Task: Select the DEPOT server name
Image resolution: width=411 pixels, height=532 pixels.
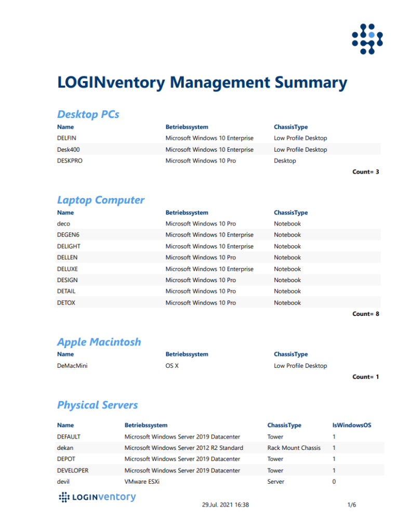Action: point(66,459)
